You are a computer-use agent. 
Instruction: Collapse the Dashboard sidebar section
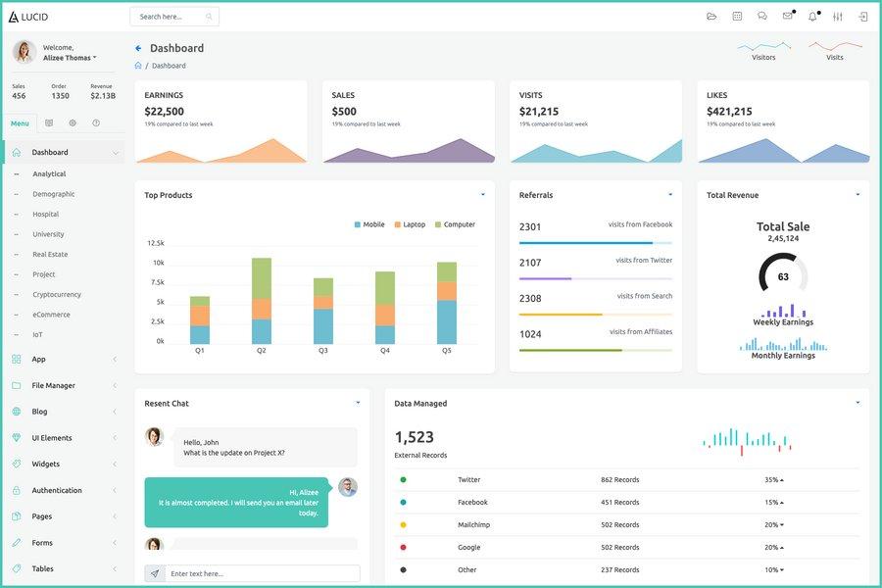[115, 151]
